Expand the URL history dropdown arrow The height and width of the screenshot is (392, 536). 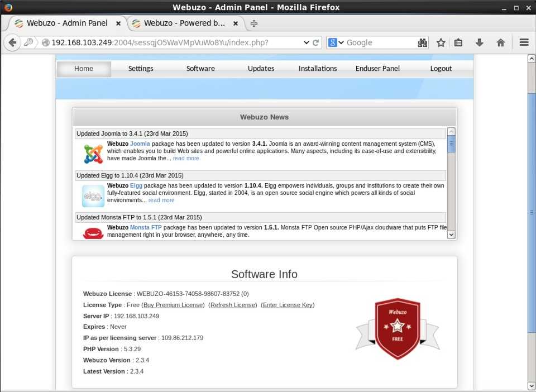tap(306, 42)
